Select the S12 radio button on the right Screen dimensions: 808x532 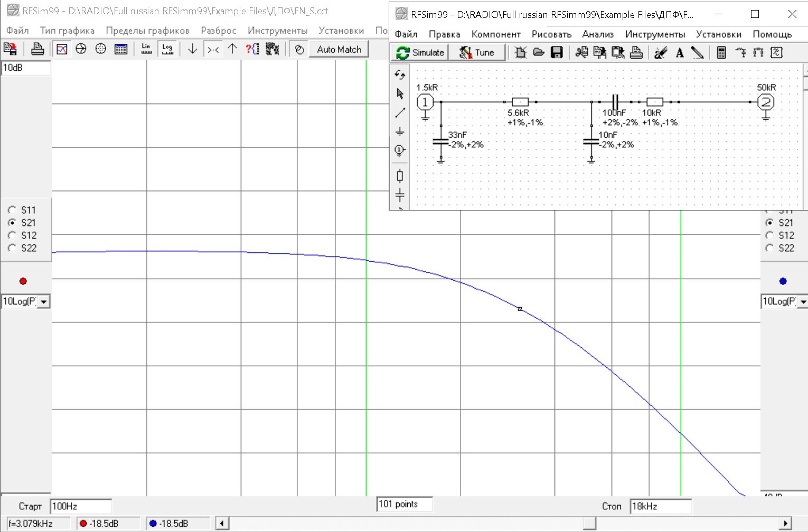769,235
